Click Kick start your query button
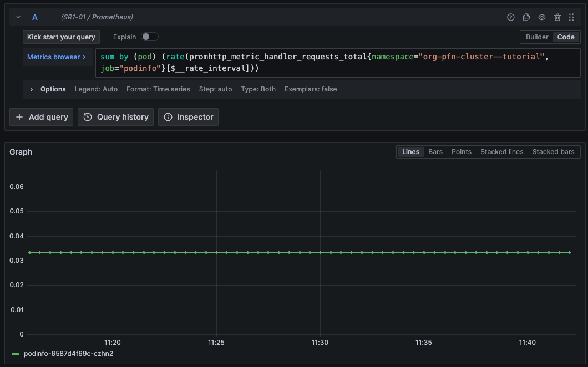Viewport: 588px width, 367px height. 61,37
